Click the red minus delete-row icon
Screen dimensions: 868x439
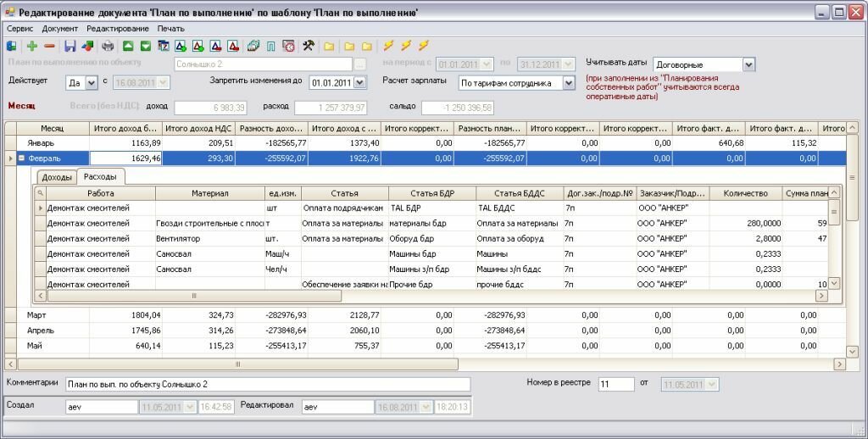[x=49, y=46]
